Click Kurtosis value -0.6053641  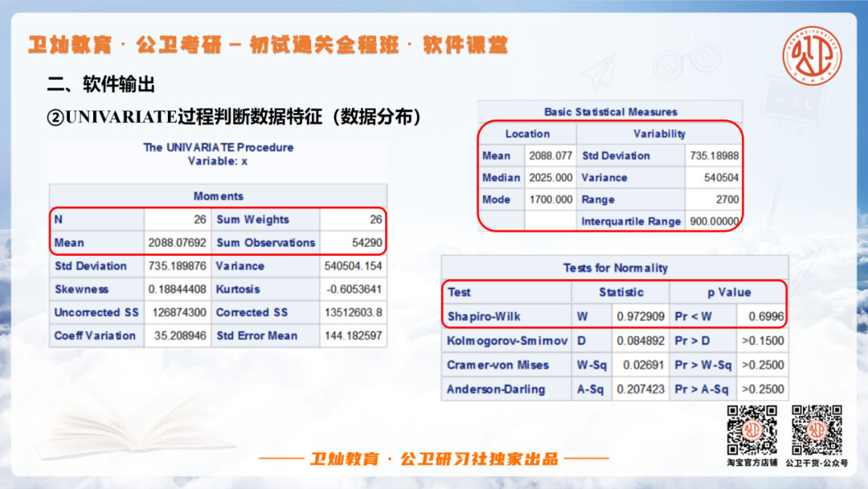(x=353, y=289)
